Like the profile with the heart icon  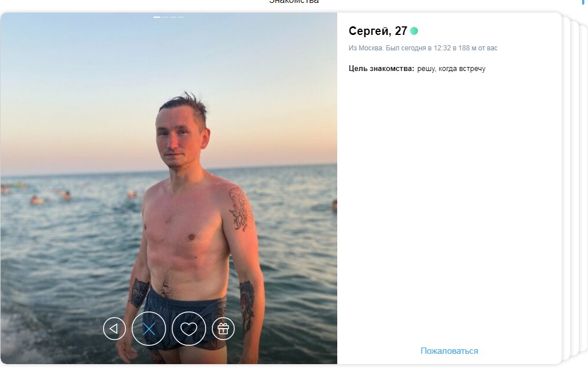(x=188, y=329)
